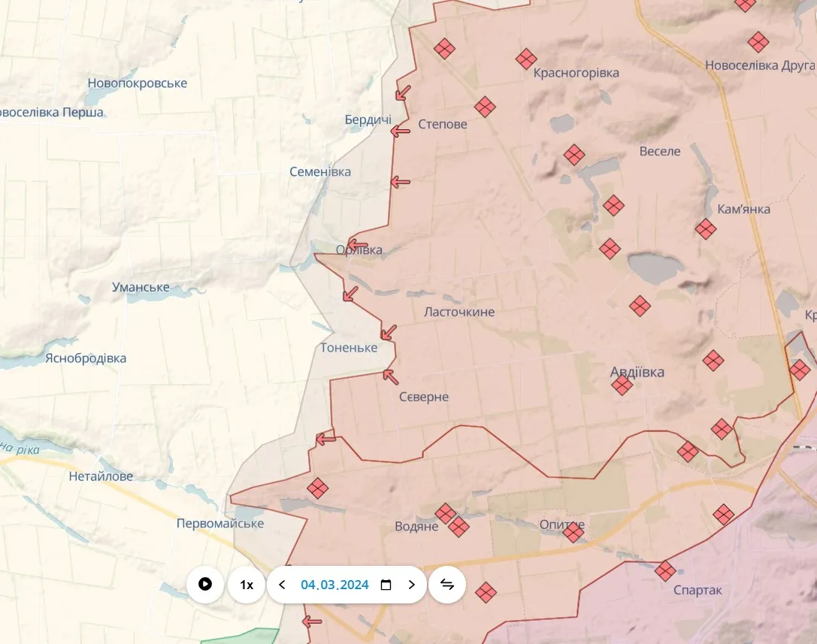This screenshot has width=817, height=644.
Task: Go to the previous date
Action: 282,585
